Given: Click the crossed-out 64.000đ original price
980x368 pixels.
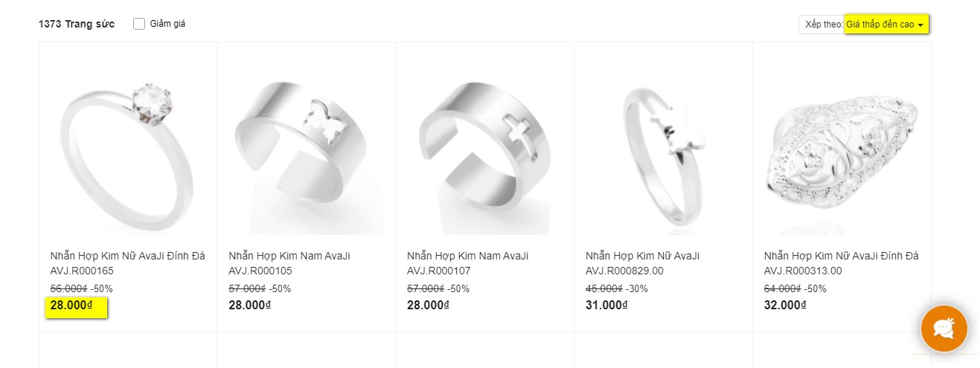Looking at the screenshot, I should (783, 288).
